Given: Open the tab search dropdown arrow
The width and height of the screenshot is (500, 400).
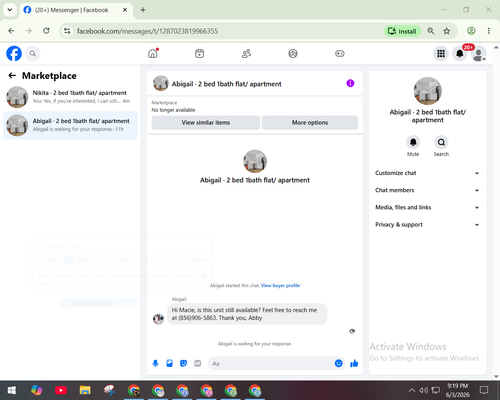Looking at the screenshot, I should tap(10, 10).
